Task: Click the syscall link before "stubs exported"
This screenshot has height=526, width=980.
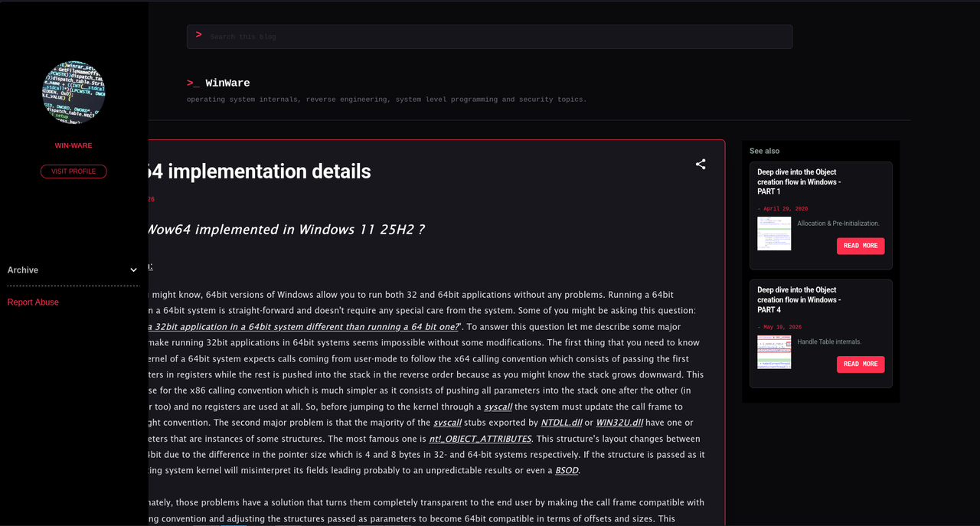Action: [447, 423]
